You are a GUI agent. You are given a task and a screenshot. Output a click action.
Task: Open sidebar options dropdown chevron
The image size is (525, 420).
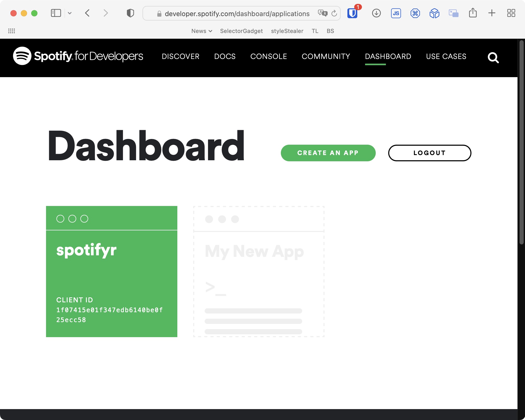pos(70,13)
